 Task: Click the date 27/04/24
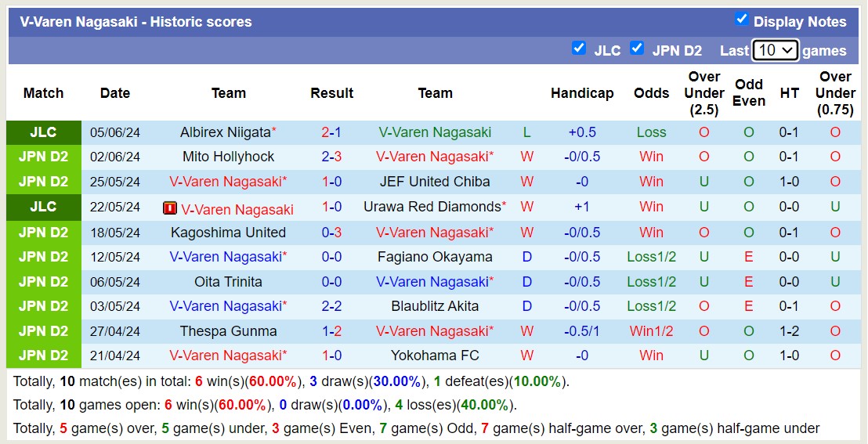pos(115,331)
